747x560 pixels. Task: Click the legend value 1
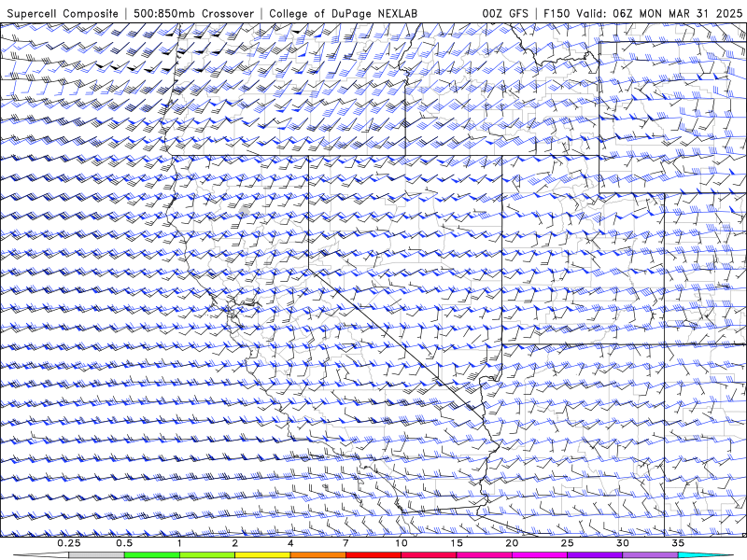coord(179,543)
